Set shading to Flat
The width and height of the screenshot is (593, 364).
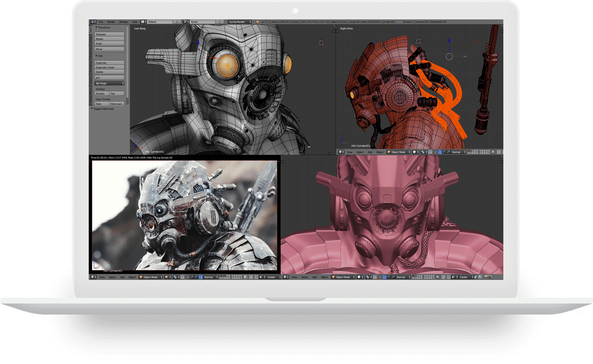(x=117, y=94)
